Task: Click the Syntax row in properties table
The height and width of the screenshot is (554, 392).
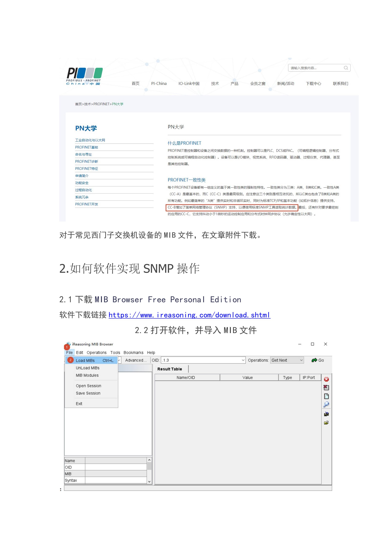Action: click(106, 480)
